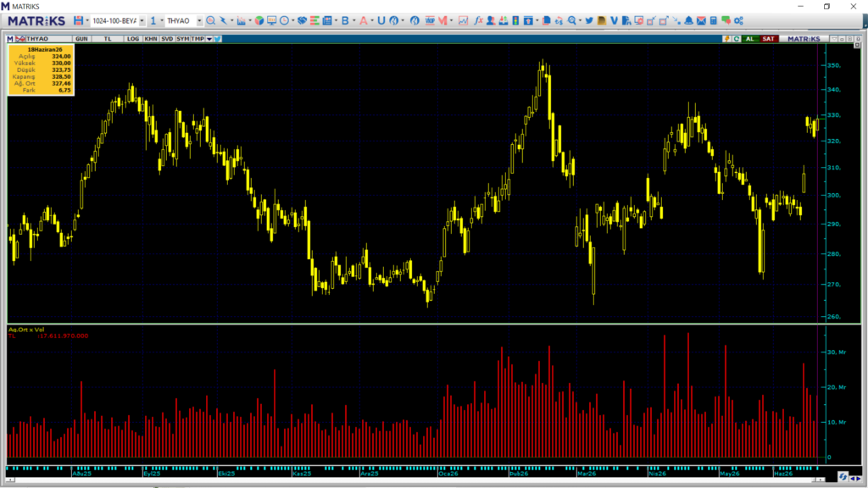Click the clock icon in toolbar
Image resolution: width=868 pixels, height=488 pixels.
(x=284, y=20)
